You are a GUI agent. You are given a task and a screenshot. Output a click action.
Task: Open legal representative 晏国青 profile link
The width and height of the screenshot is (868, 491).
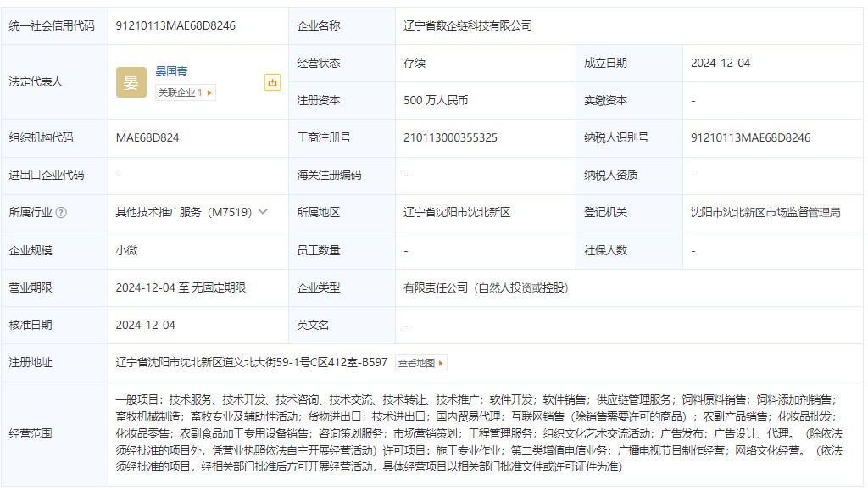click(x=171, y=71)
